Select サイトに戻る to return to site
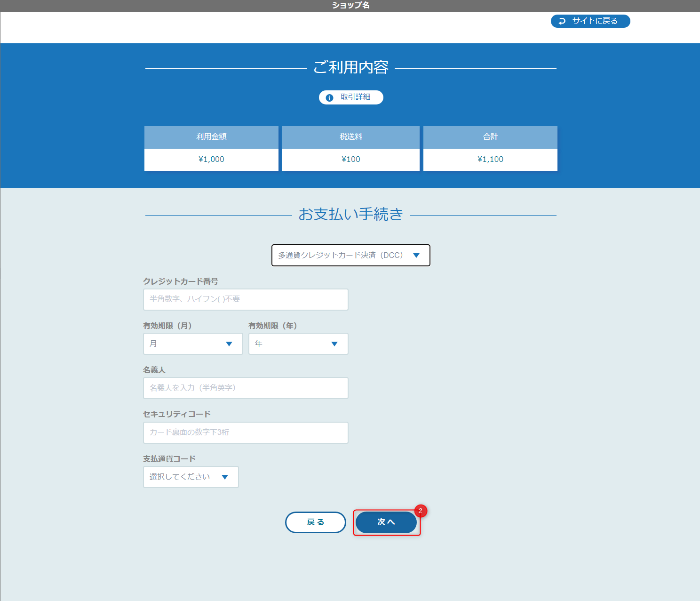 tap(590, 21)
